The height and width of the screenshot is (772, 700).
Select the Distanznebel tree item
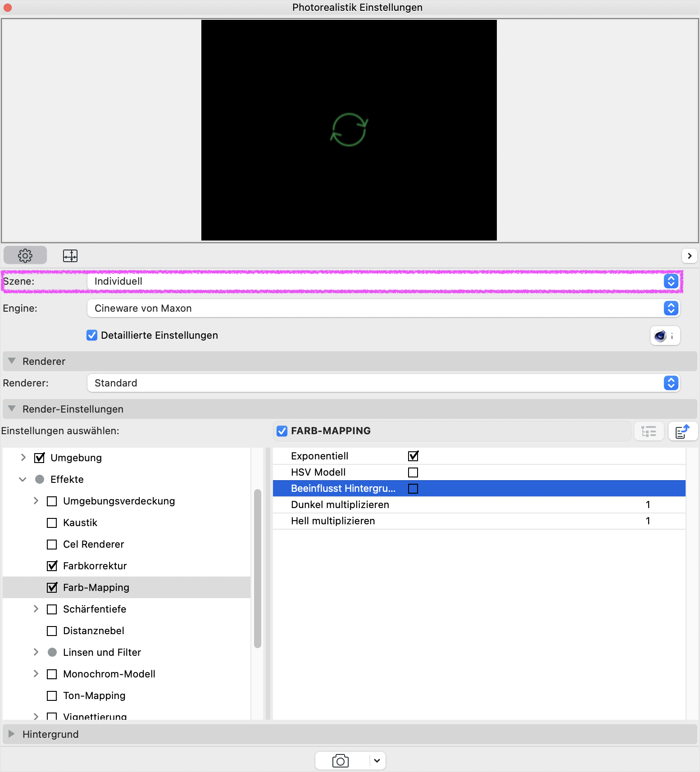click(x=94, y=631)
